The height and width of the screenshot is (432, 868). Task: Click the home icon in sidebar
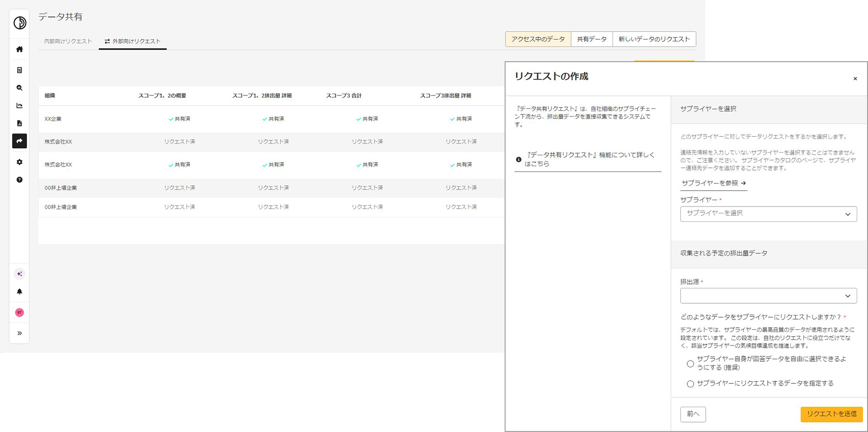(x=19, y=49)
